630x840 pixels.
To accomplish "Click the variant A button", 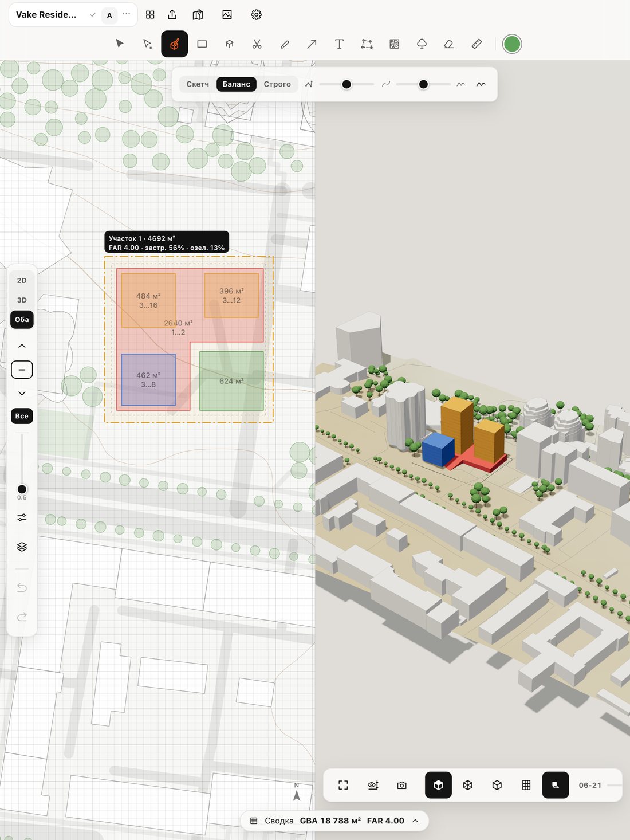I will pyautogui.click(x=109, y=15).
